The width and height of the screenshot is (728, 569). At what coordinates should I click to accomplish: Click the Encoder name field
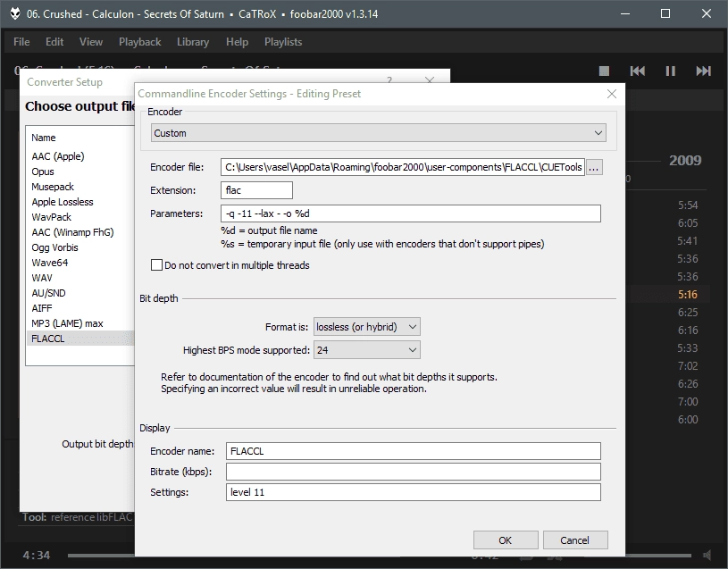414,451
